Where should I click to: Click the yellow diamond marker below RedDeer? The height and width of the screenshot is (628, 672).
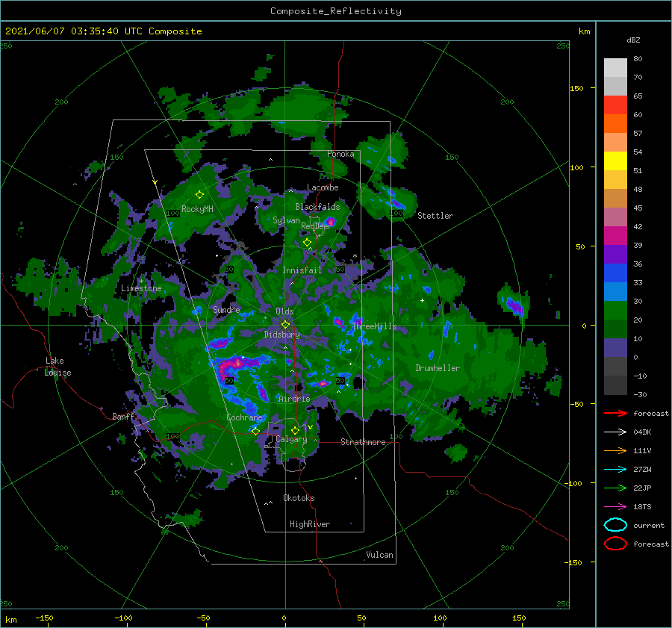click(x=307, y=243)
